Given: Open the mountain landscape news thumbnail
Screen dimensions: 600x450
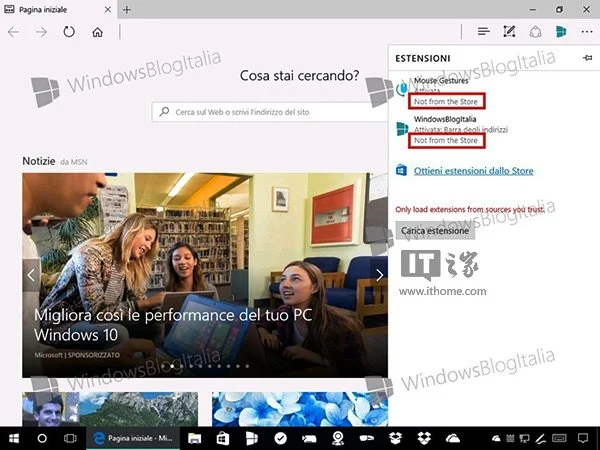Looking at the screenshot, I should (110, 409).
